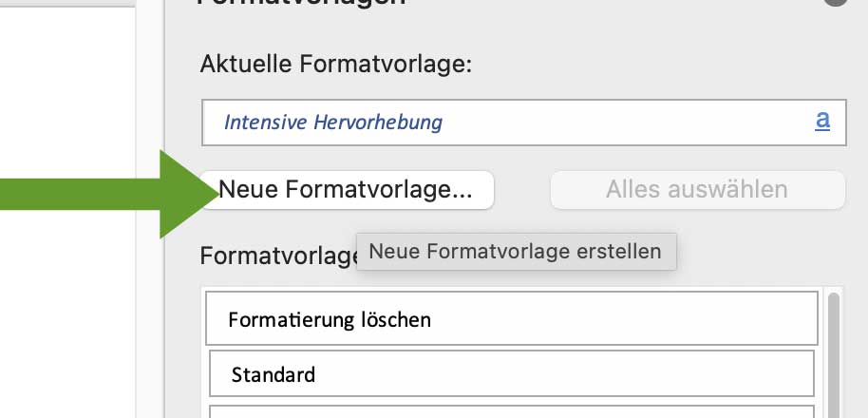Image resolution: width=868 pixels, height=418 pixels.
Task: Click the italic Intensive Hervorhebung text
Action: 332,123
